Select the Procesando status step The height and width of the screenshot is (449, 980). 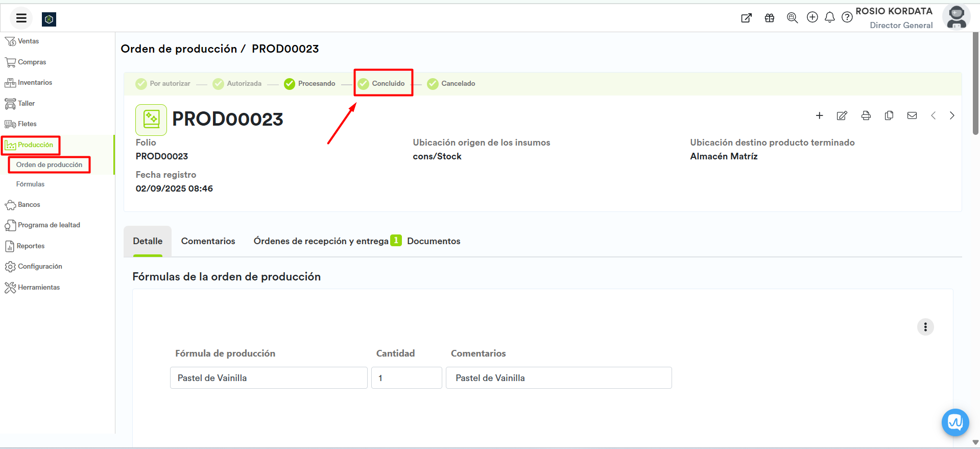tap(310, 83)
